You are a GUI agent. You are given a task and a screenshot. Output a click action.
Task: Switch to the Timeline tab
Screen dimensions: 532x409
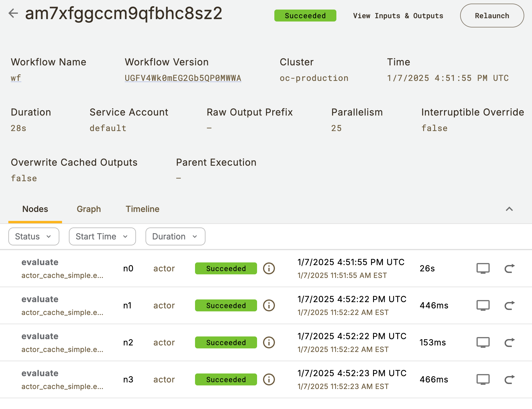coord(142,209)
